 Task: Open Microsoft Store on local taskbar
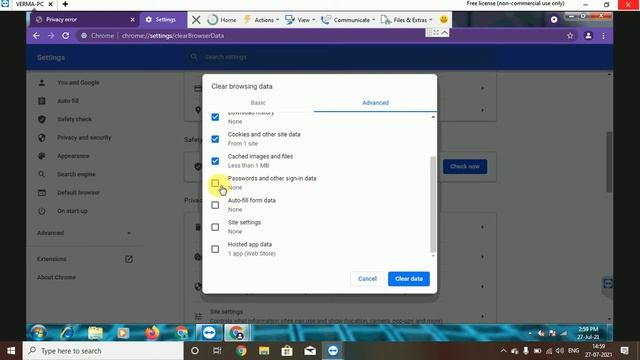[287, 351]
